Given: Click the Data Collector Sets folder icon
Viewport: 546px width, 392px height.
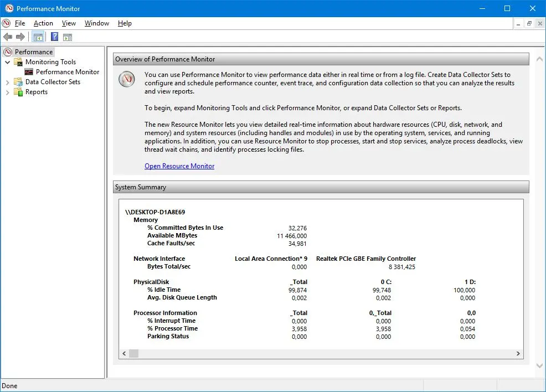Looking at the screenshot, I should [x=18, y=82].
